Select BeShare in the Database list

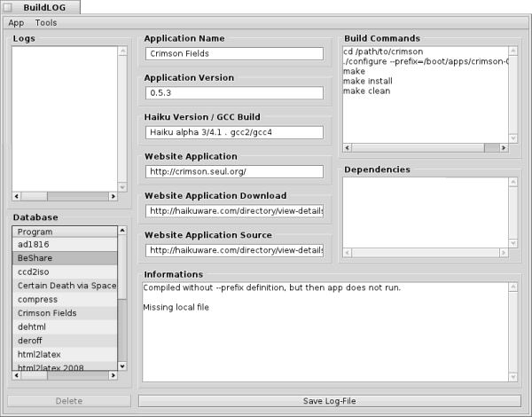click(x=65, y=258)
